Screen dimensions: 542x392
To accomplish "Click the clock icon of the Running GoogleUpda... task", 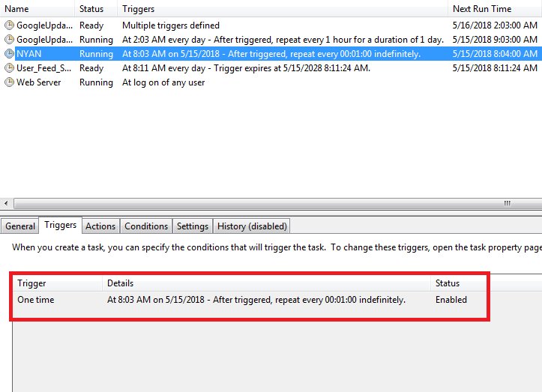I will click(9, 40).
